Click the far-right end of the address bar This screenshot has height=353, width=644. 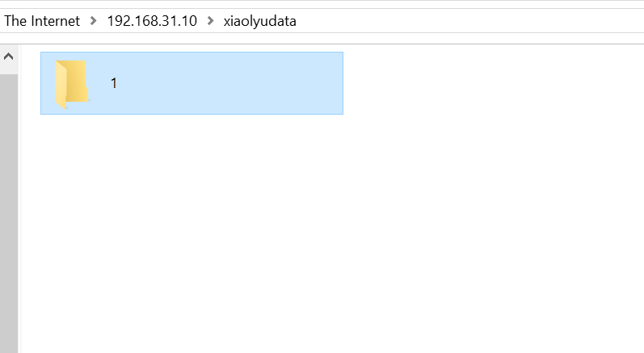coord(634,20)
